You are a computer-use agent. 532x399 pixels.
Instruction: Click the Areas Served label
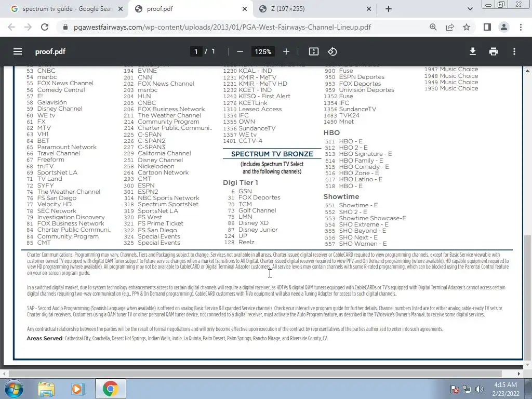[x=45, y=338]
